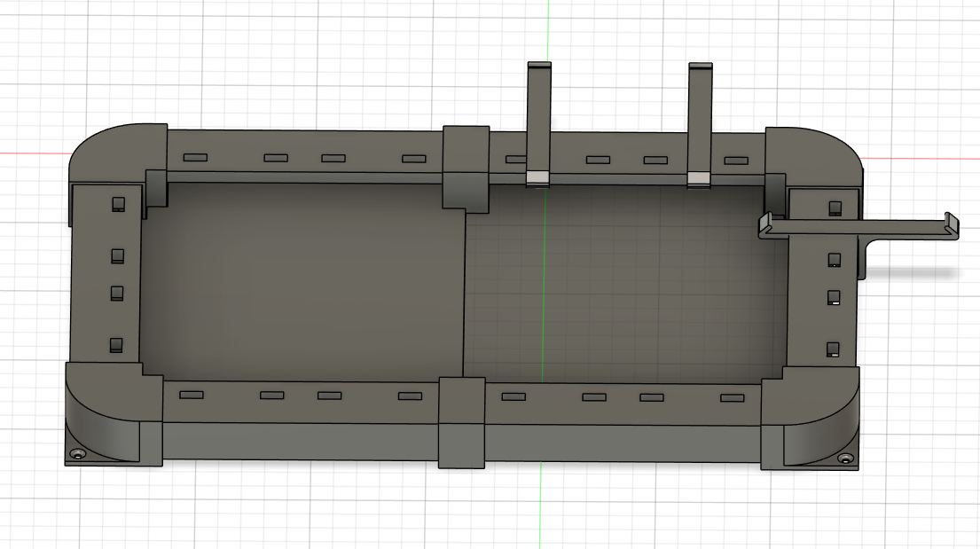Image resolution: width=980 pixels, height=549 pixels.
Task: Select the top center connector block
Action: (x=466, y=168)
